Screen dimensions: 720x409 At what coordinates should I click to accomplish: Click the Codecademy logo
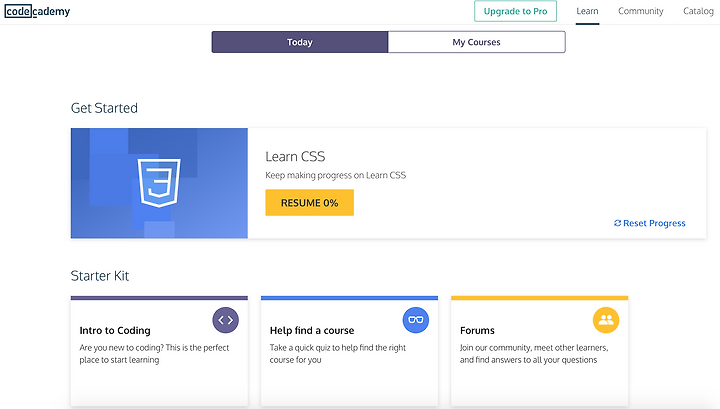37,11
